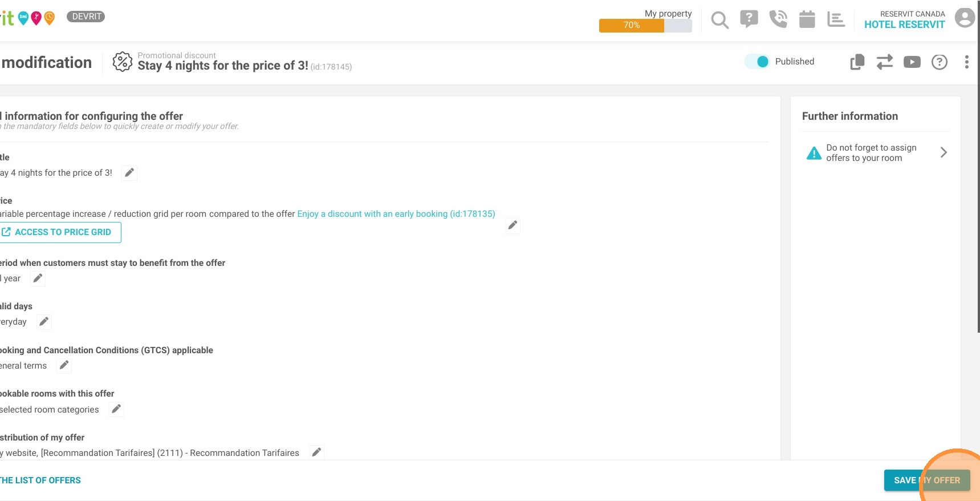Click the My property 70% progress bar
The image size is (980, 501).
point(645,25)
